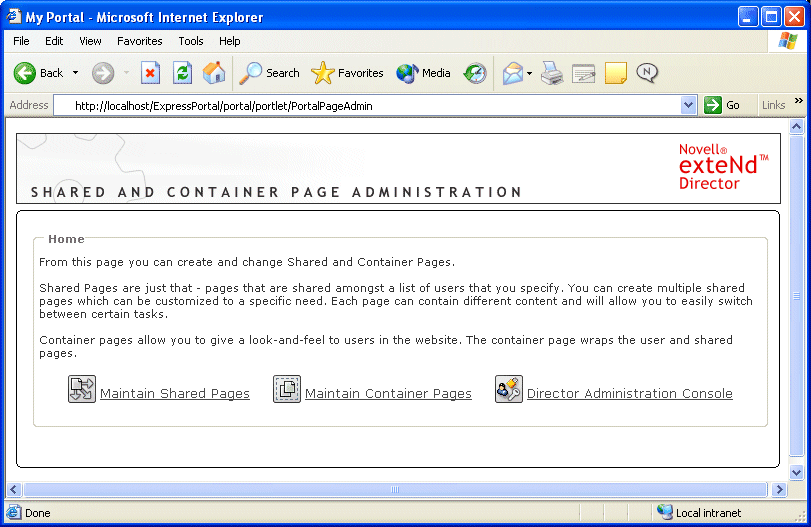Minimize the Internet Explorer window
Viewport: 811px width, 527px height.
(747, 17)
